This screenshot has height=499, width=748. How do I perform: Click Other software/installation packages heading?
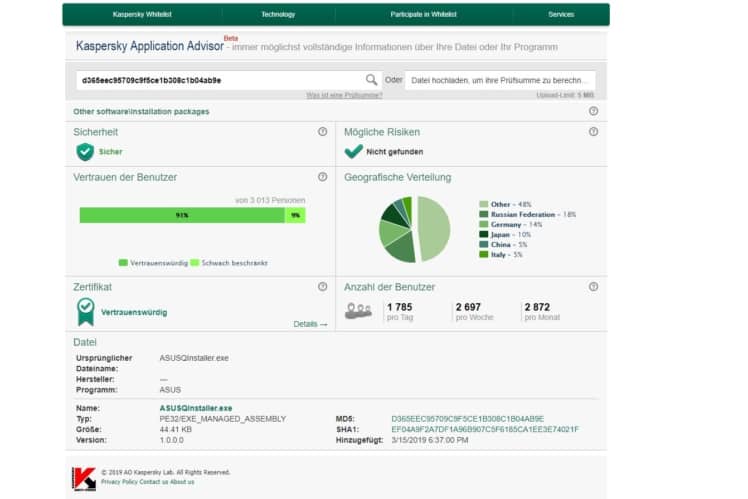[x=141, y=112]
